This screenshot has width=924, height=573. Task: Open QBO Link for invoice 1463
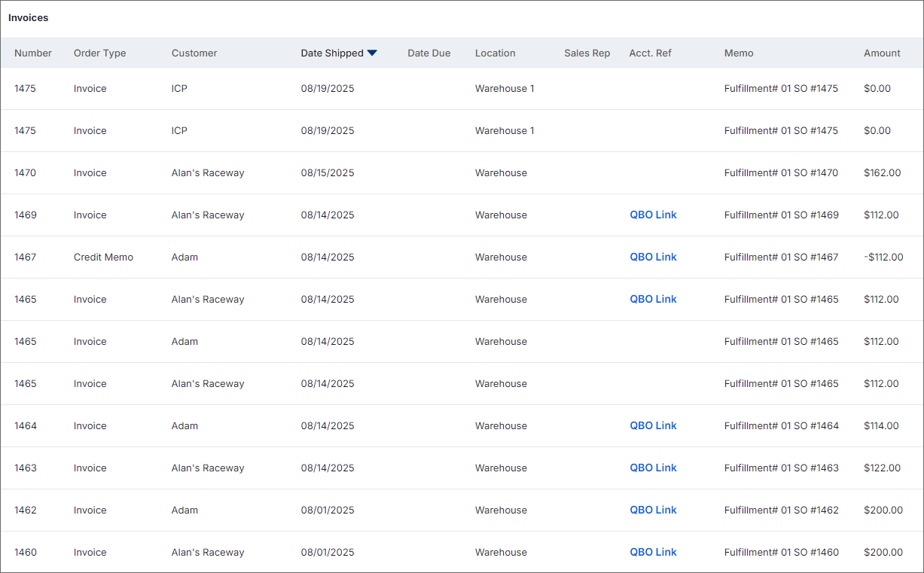coord(652,468)
